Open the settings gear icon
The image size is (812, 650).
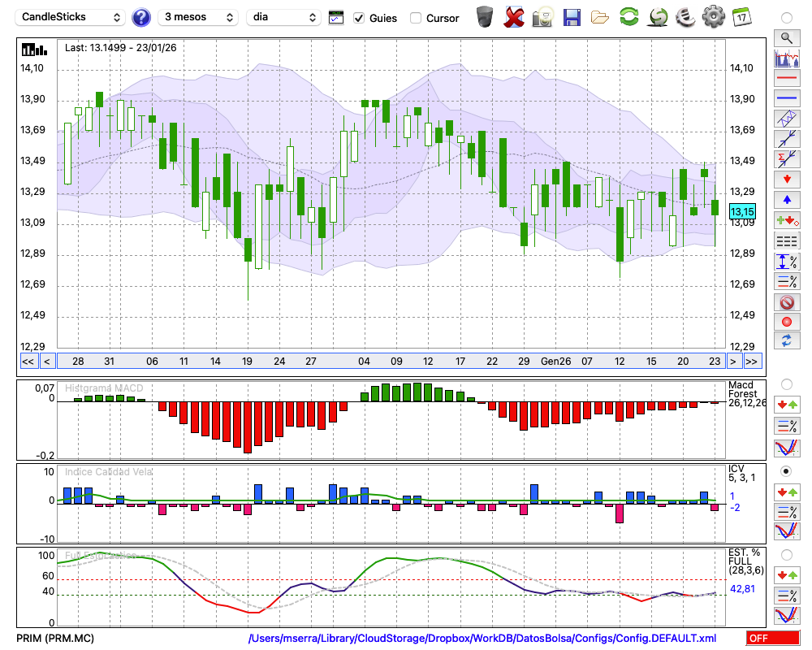point(713,17)
